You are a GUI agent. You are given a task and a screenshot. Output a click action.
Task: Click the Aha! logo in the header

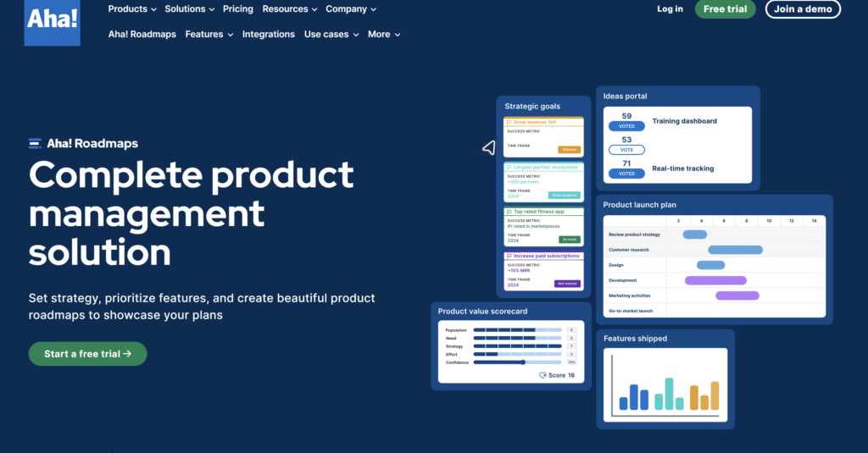pos(53,21)
